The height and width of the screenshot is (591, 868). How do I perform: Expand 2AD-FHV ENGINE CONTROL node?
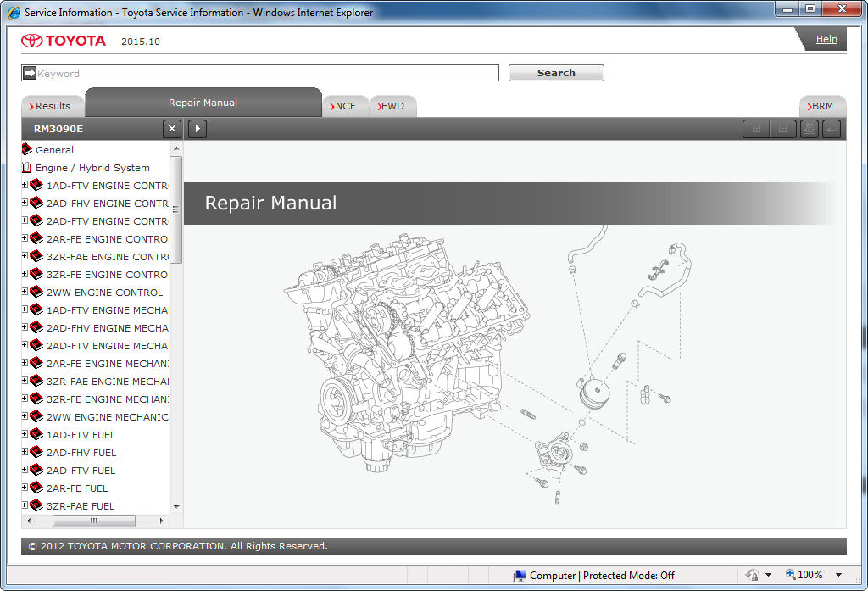click(x=25, y=203)
